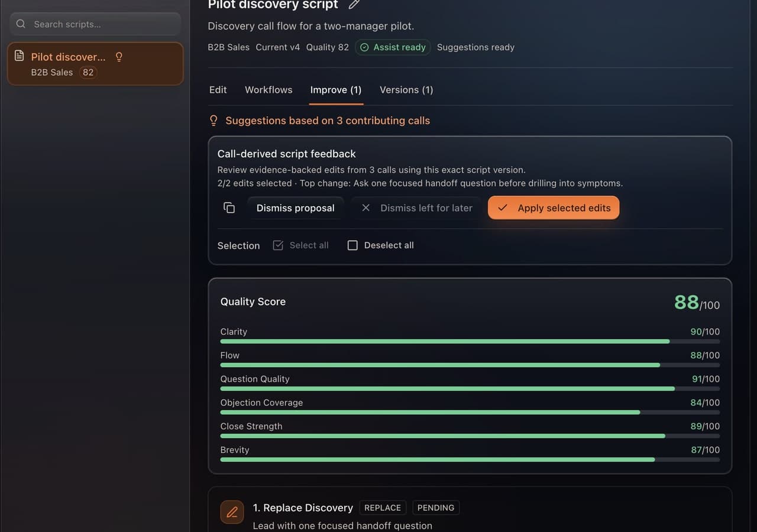
Task: Click the search magnifier icon in the sidebar
Action: [x=21, y=24]
